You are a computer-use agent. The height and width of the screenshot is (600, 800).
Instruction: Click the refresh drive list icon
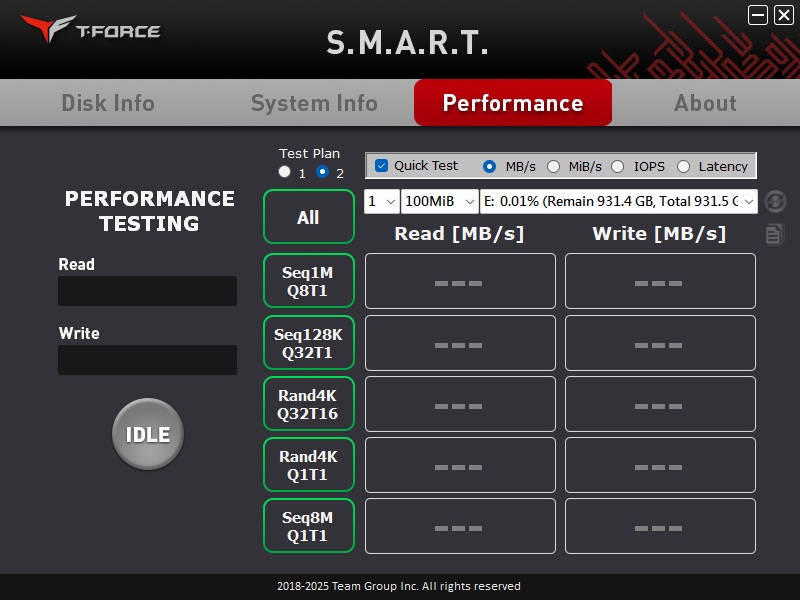pos(775,202)
